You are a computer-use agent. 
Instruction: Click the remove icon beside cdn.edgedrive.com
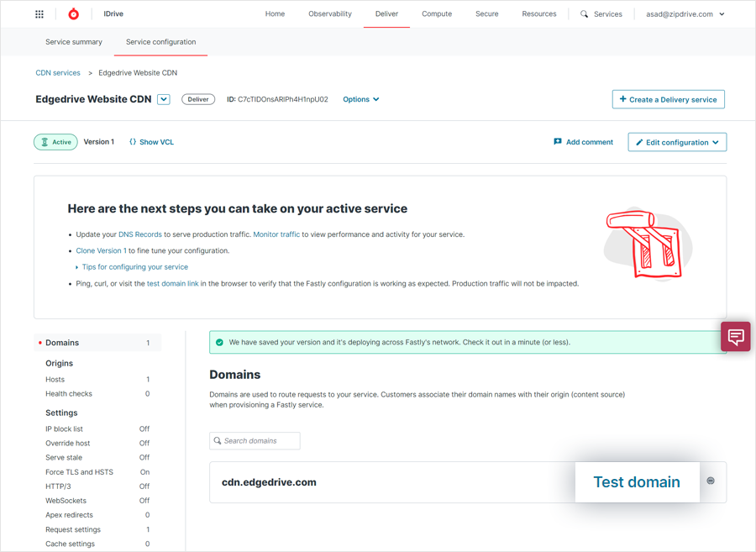click(711, 481)
